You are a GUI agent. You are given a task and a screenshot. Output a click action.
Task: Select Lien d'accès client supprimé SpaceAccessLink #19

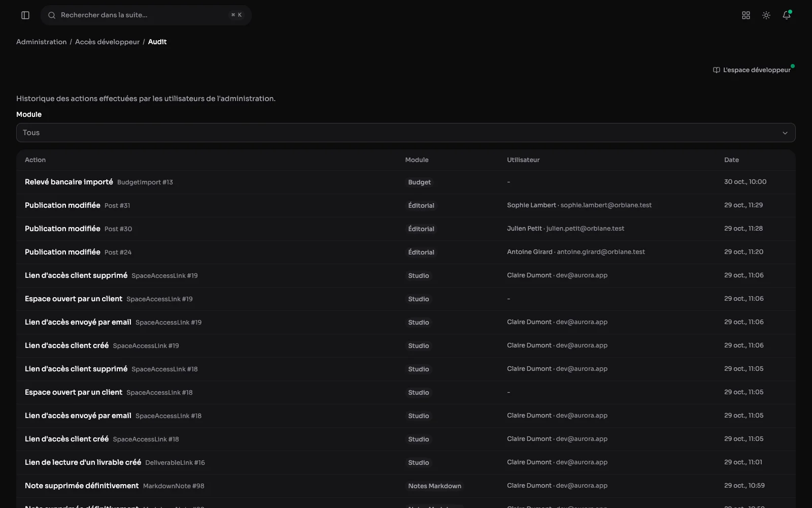tap(406, 275)
